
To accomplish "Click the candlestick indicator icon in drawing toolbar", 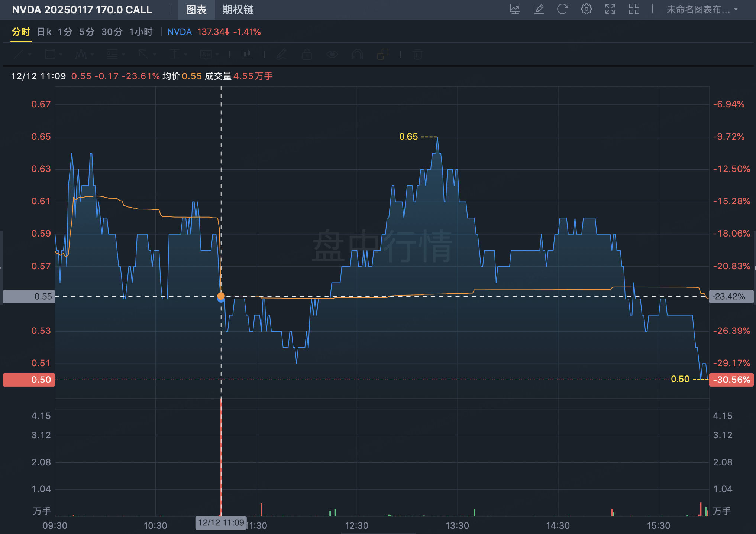I will [x=246, y=55].
